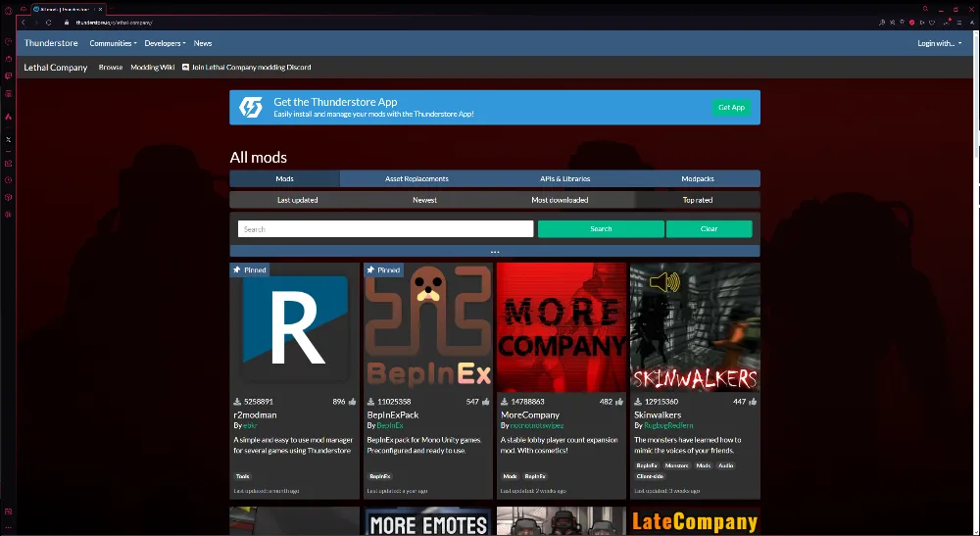980x536 pixels.
Task: Open the Skinwalkers thumbnail image
Action: (695, 327)
